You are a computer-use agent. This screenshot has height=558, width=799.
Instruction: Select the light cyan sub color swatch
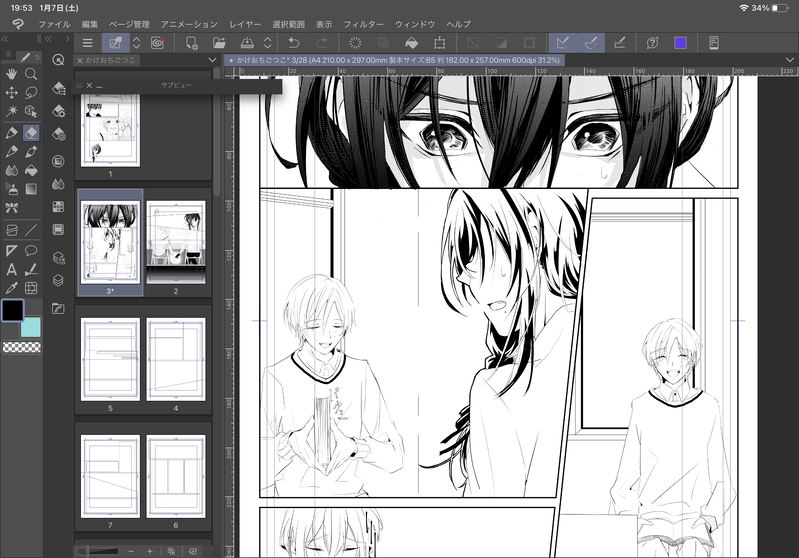pos(31,327)
